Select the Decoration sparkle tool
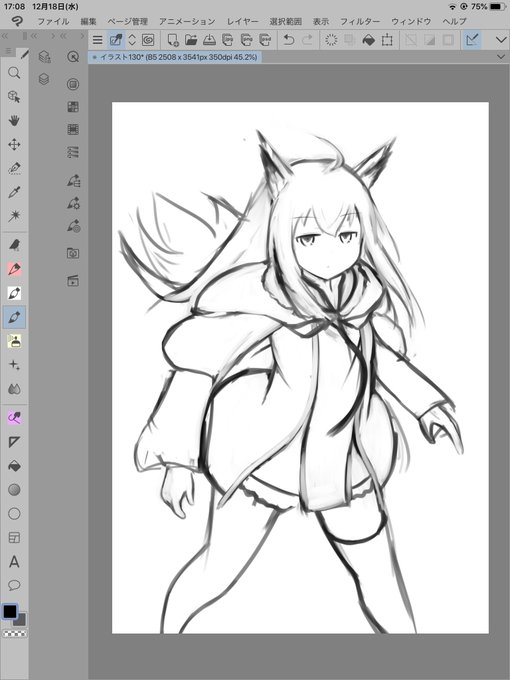 pos(14,365)
